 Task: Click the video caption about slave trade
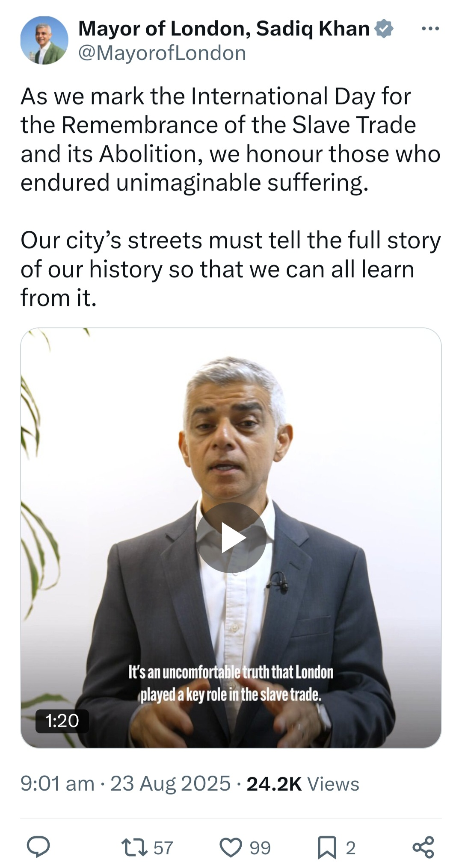pyautogui.click(x=231, y=683)
